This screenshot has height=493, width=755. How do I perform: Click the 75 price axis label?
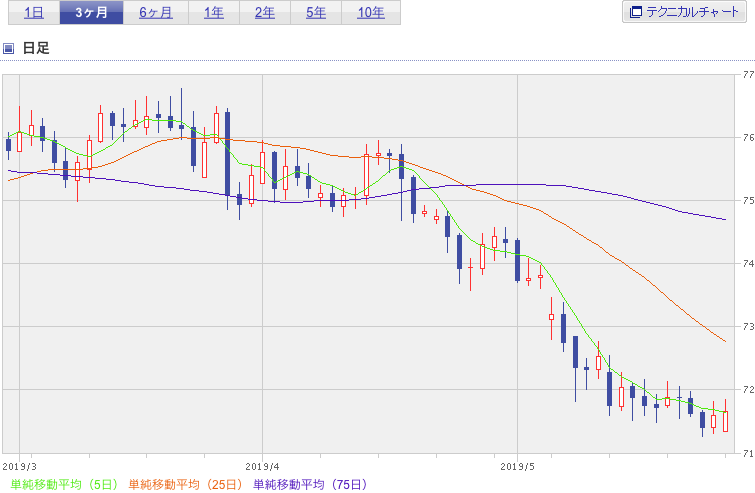tap(748, 201)
